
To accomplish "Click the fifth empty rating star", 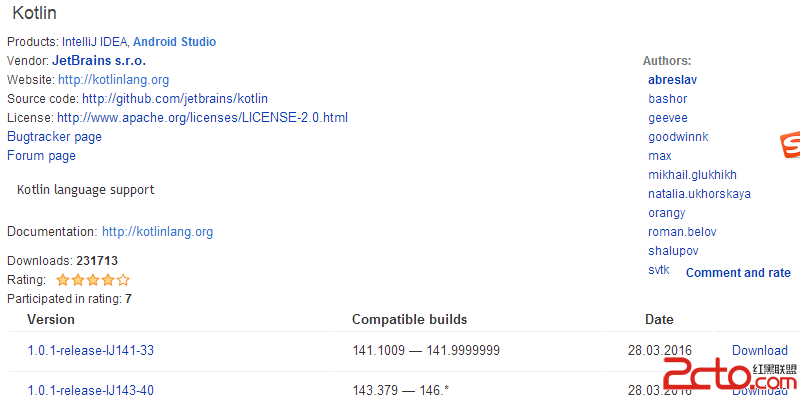I will (123, 280).
